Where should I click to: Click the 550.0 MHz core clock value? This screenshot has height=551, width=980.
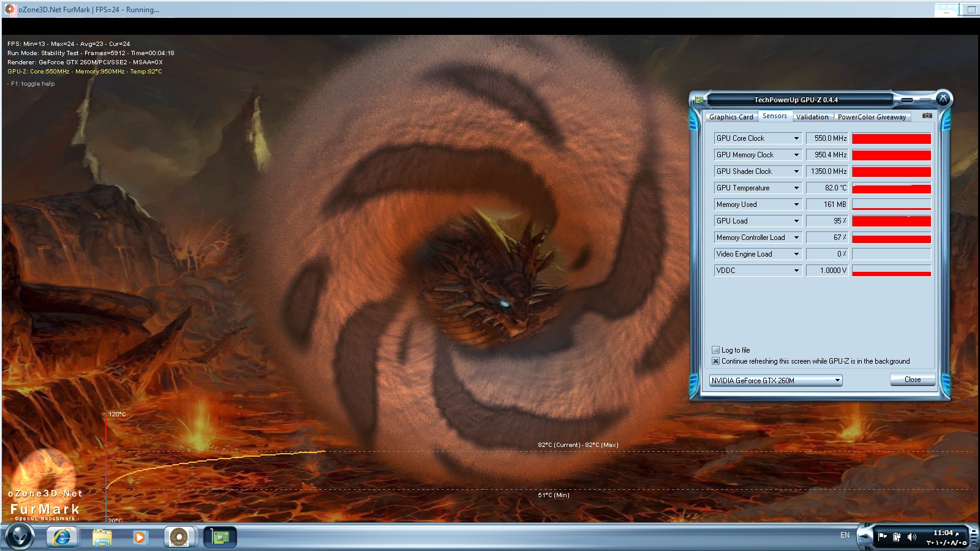pyautogui.click(x=827, y=138)
